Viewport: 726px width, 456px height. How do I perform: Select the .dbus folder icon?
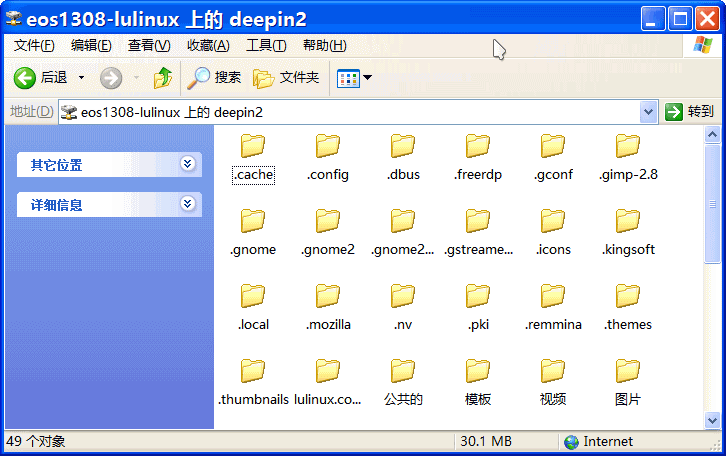(x=403, y=146)
